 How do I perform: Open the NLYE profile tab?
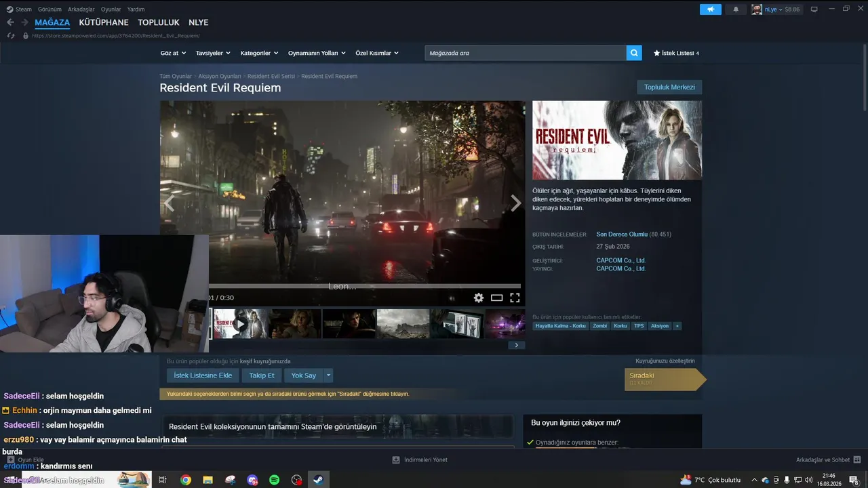pos(198,22)
